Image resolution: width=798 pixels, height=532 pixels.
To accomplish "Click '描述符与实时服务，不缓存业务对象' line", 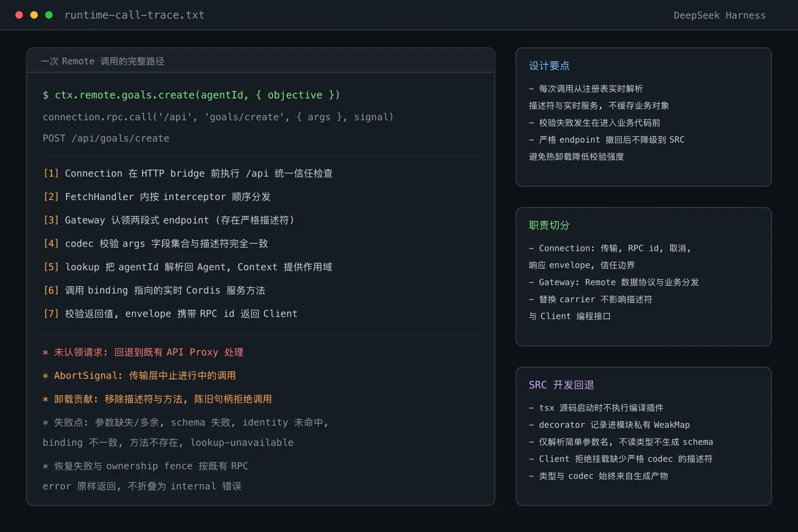I will coord(599,106).
